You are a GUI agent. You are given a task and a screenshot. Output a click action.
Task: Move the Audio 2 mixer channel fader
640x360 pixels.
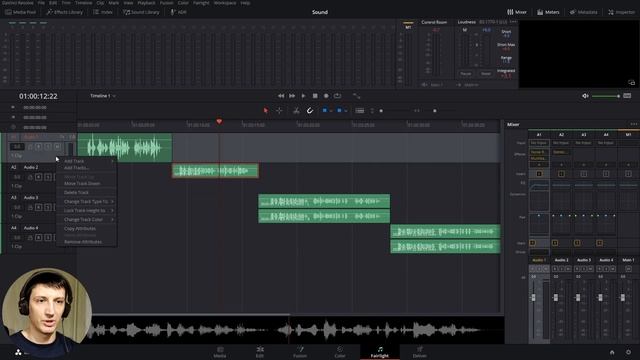tap(556, 298)
